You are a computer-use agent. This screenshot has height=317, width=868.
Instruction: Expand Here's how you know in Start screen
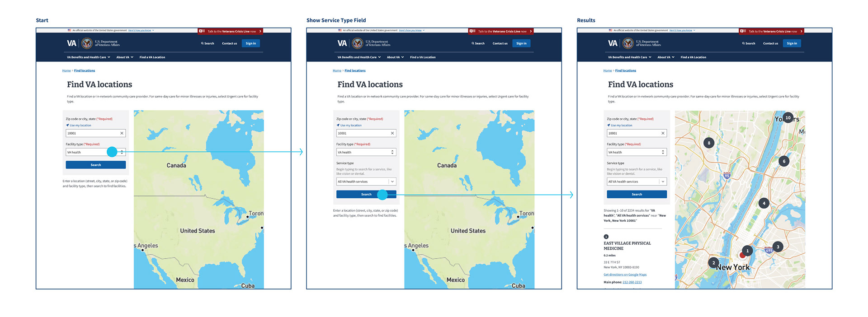[x=141, y=30]
